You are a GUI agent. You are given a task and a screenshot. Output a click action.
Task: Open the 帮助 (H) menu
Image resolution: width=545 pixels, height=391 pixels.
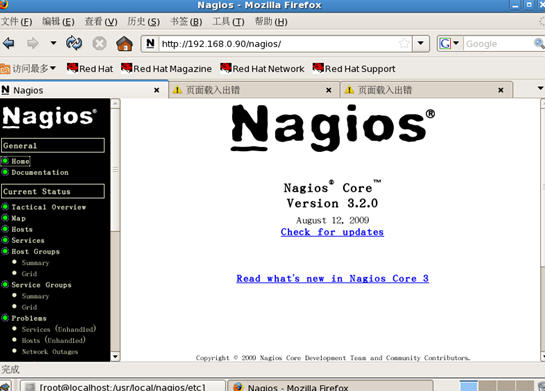point(271,22)
